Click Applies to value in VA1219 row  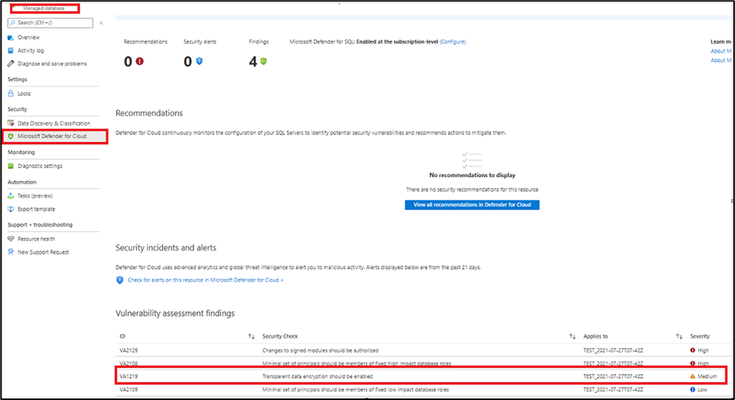pyautogui.click(x=613, y=376)
